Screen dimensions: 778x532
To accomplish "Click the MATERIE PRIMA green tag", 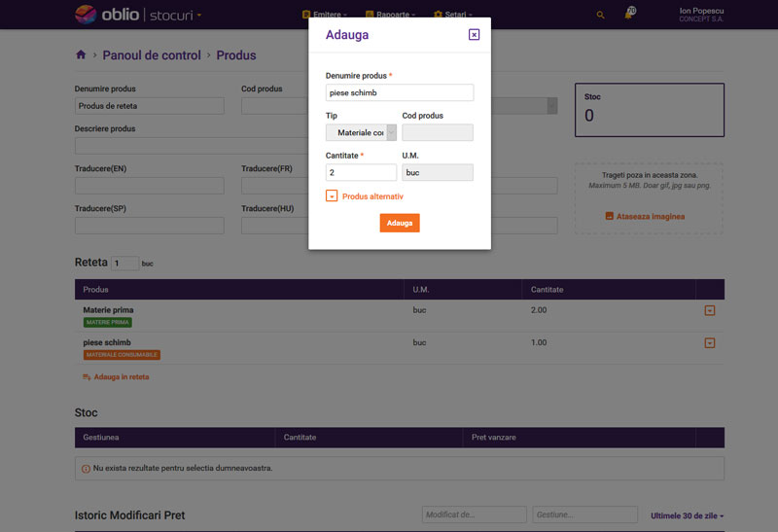I will [107, 323].
